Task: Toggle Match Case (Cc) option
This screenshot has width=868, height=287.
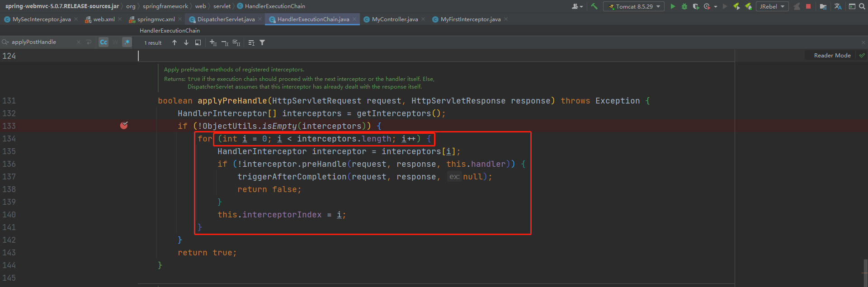Action: coord(104,42)
